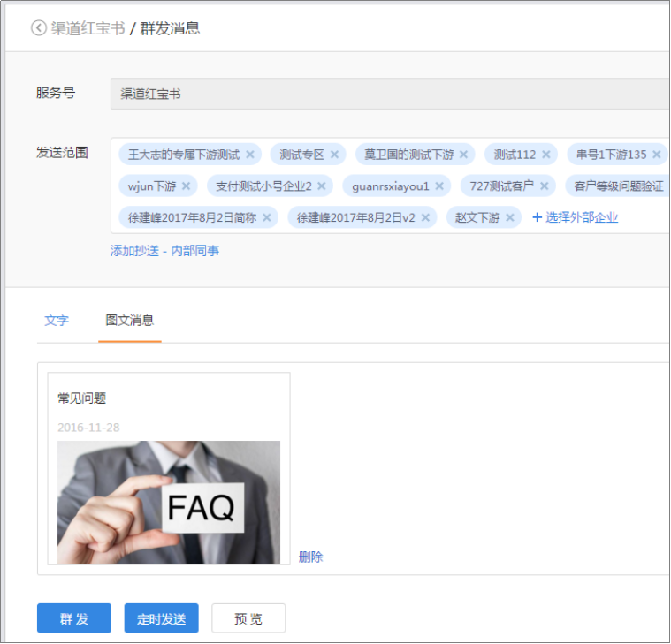Viewport: 671px width, 644px height.
Task: Send now with the 群发 button
Action: (74, 618)
